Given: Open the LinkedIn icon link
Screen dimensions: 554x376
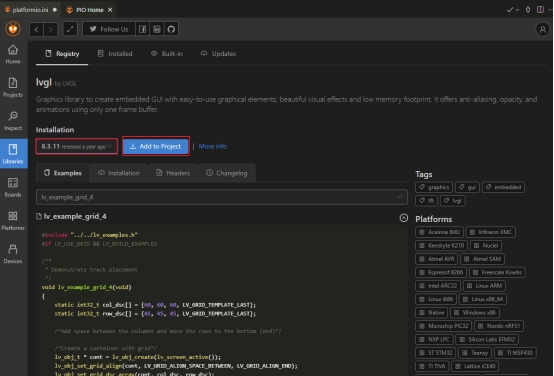Looking at the screenshot, I should click(x=157, y=29).
